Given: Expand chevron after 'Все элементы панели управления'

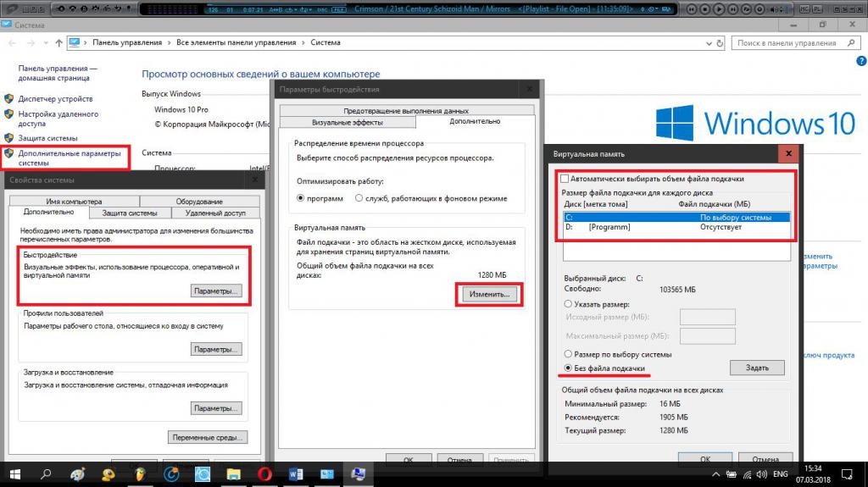Looking at the screenshot, I should click(303, 42).
